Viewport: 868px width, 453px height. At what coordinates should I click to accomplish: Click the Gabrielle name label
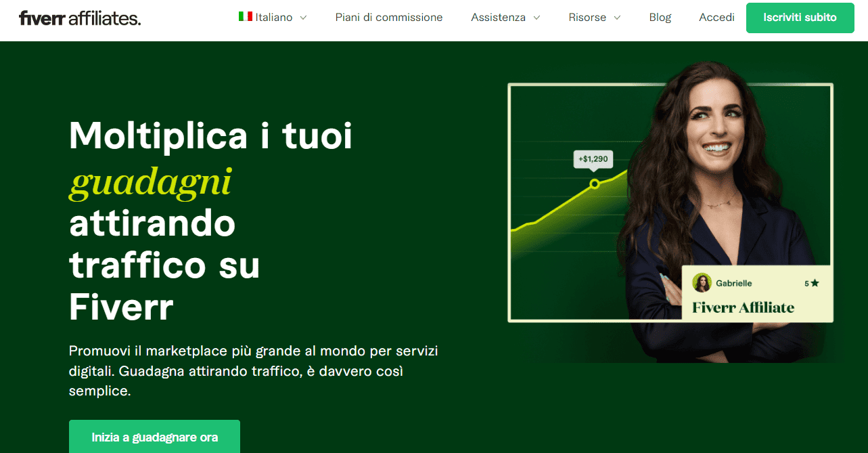(734, 283)
